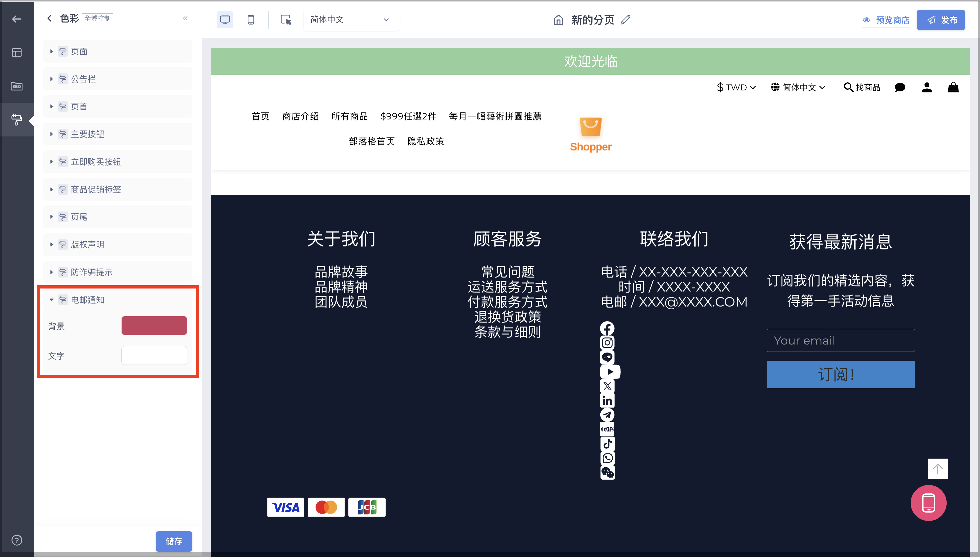Screen dimensions: 980x557
Task: Switch to desktop preview mode
Action: (x=225, y=19)
